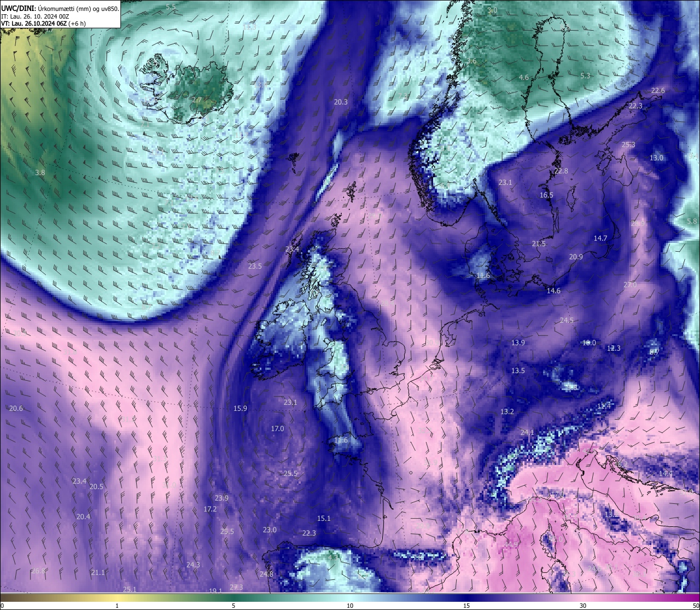
Task: Click the 13.0 value in the east
Action: (656, 158)
